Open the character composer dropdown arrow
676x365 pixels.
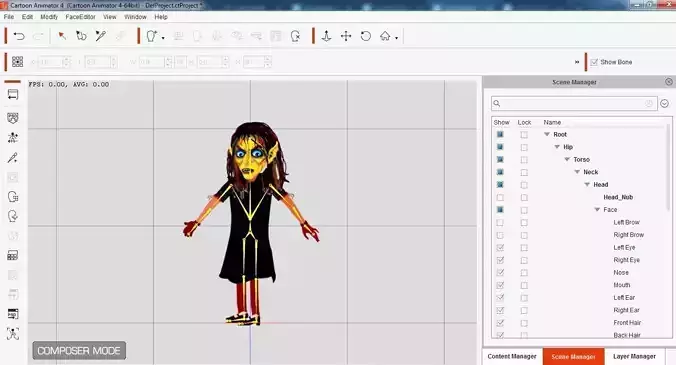pyautogui.click(x=163, y=38)
